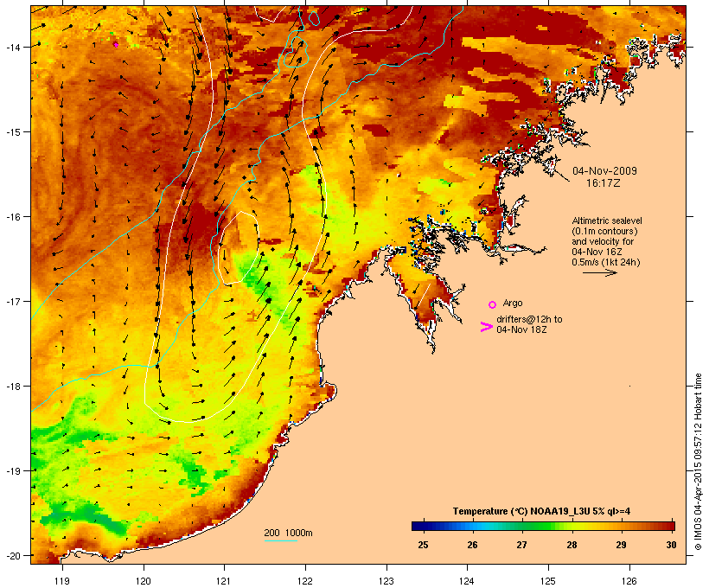709x588 pixels.
Task: Click the longitude axis label 125
Action: coord(548,581)
